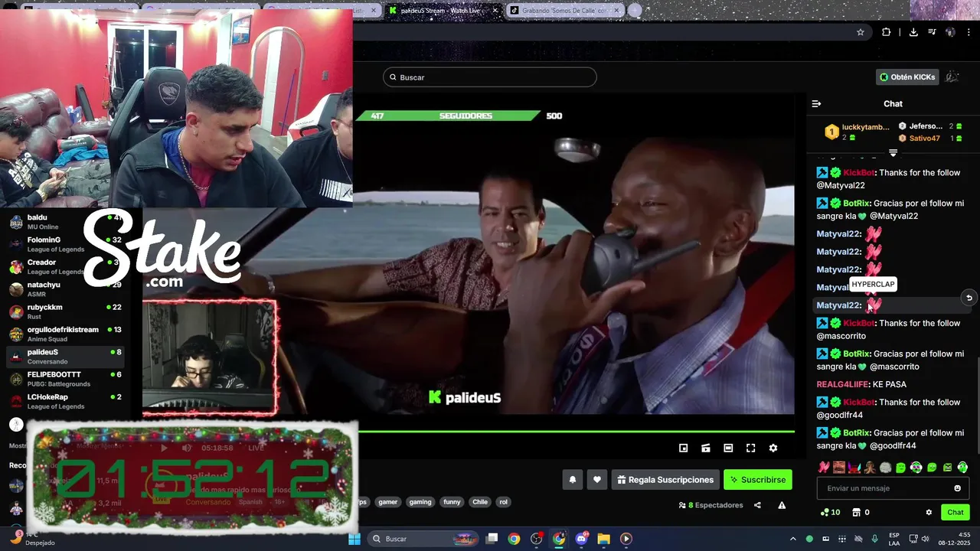
Task: Click the green Suscribirse button
Action: pos(758,480)
